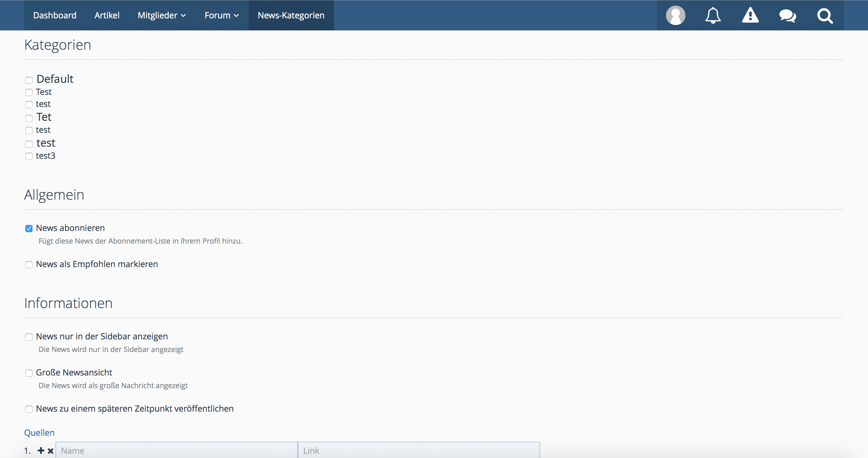The image size is (868, 458).
Task: Open the Artikel menu item
Action: click(107, 15)
